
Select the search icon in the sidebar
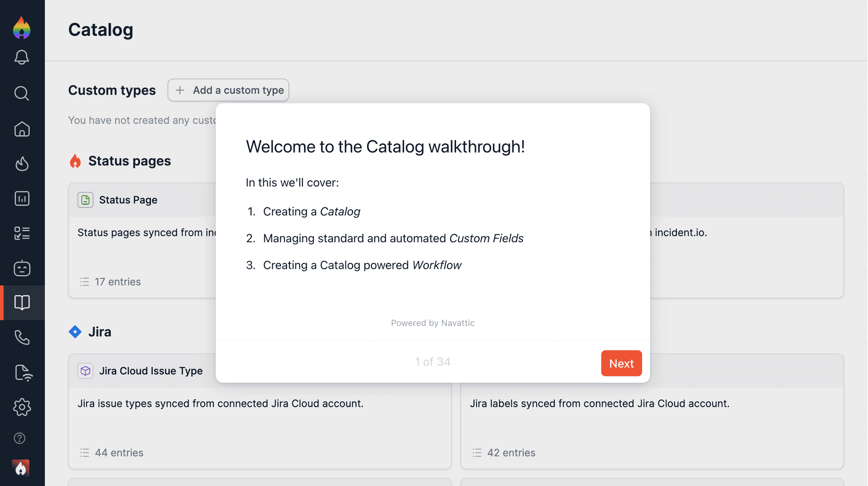[x=22, y=93]
